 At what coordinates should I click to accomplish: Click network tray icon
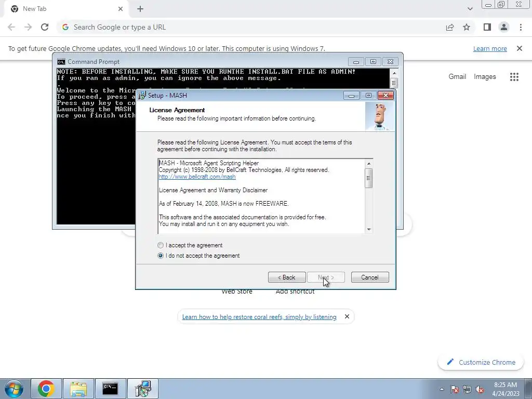coord(467,390)
